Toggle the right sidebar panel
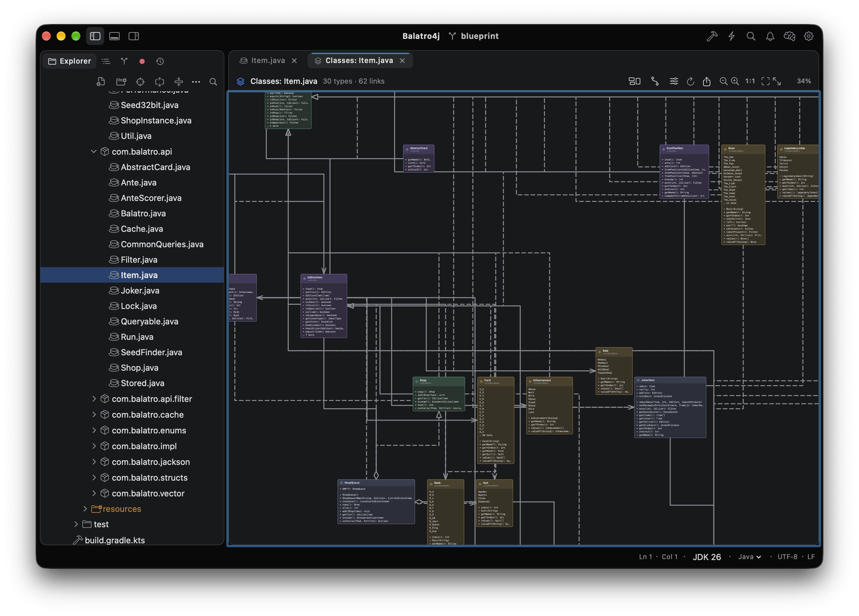 (x=134, y=36)
